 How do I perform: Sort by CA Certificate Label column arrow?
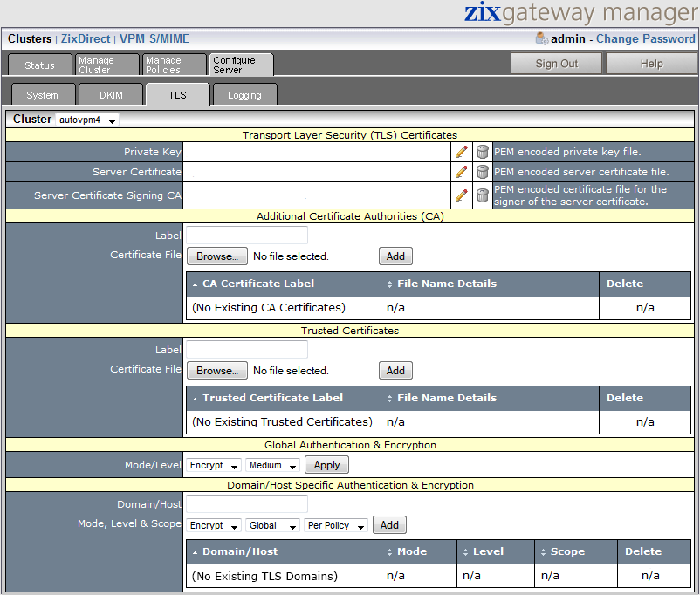[x=196, y=284]
